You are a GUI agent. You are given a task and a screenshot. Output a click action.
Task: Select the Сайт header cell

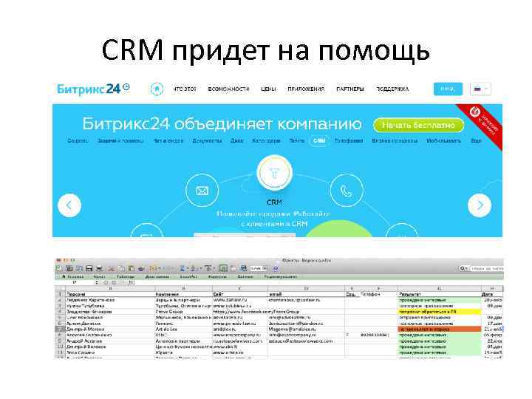[240, 294]
